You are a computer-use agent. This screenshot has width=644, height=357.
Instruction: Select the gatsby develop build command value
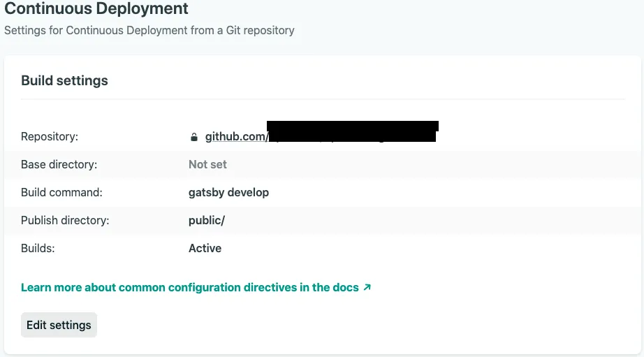click(228, 192)
